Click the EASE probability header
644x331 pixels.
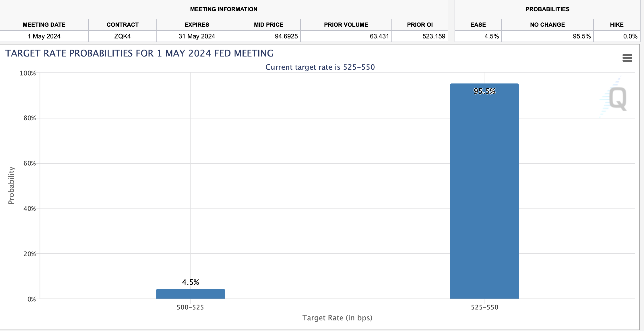tap(478, 25)
